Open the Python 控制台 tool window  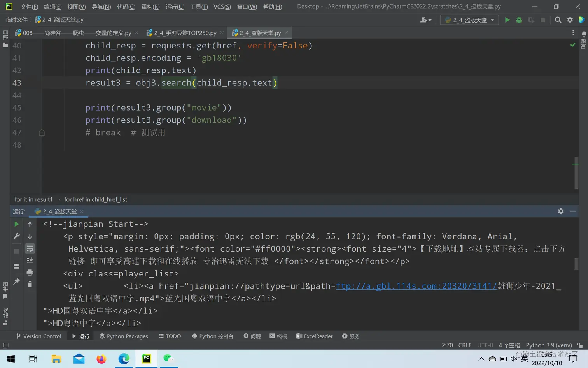(x=212, y=336)
